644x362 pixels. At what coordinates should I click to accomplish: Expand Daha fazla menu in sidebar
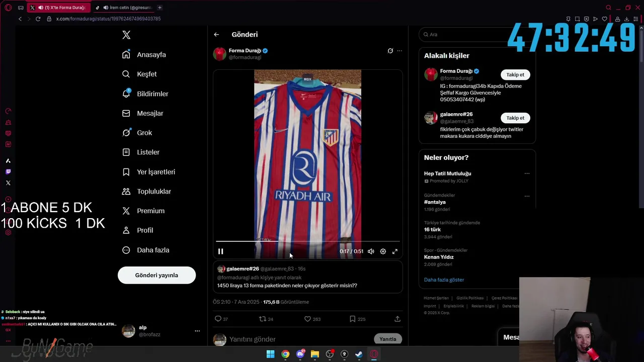pos(146,250)
